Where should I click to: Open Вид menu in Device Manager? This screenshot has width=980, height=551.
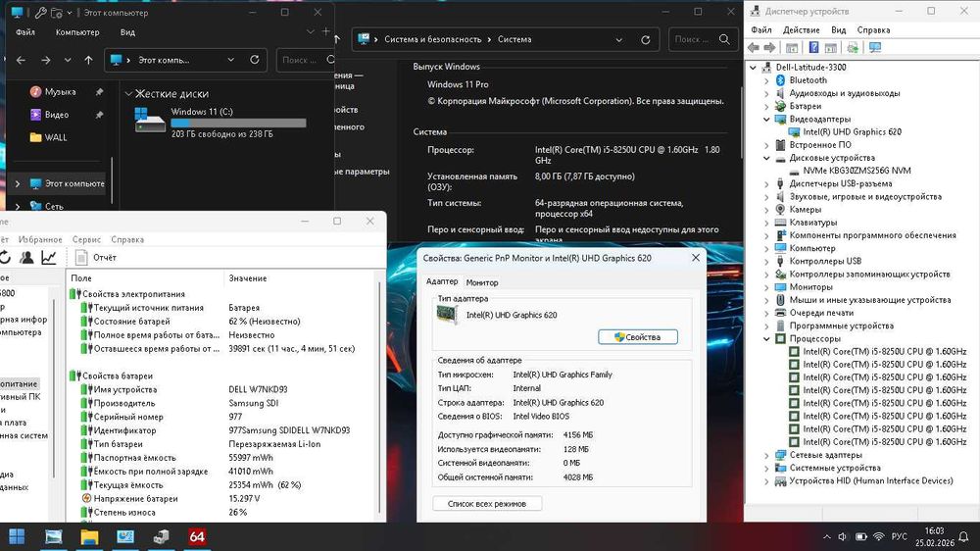click(x=838, y=30)
